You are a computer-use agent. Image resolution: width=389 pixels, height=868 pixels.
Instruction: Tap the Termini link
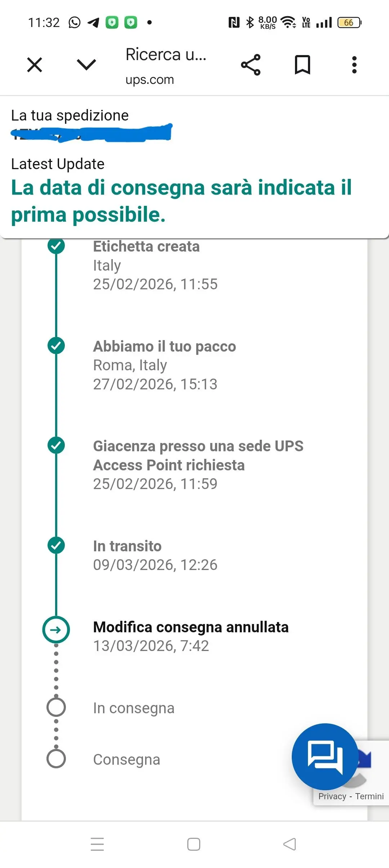(x=370, y=796)
